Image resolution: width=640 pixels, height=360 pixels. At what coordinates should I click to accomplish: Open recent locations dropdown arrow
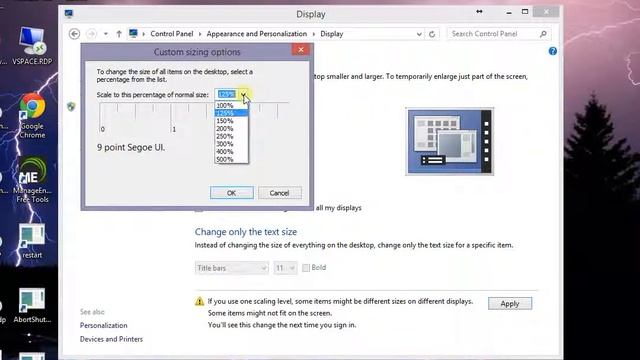pyautogui.click(x=106, y=34)
